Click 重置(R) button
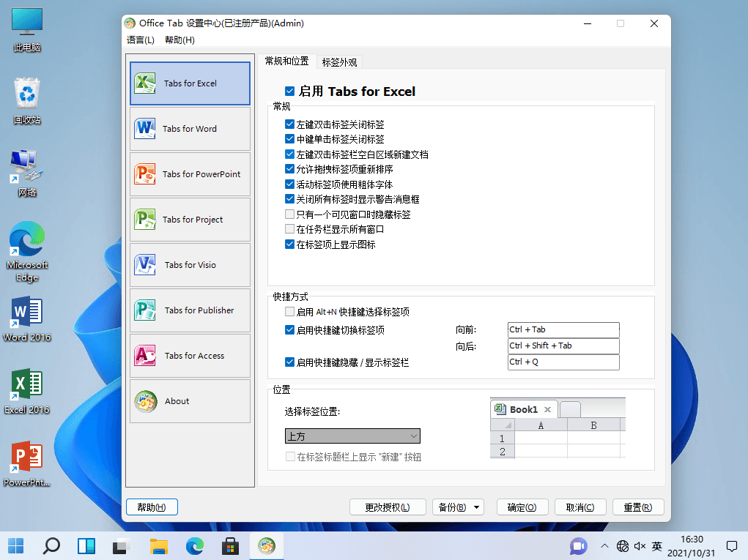The image size is (748, 560). 638,507
